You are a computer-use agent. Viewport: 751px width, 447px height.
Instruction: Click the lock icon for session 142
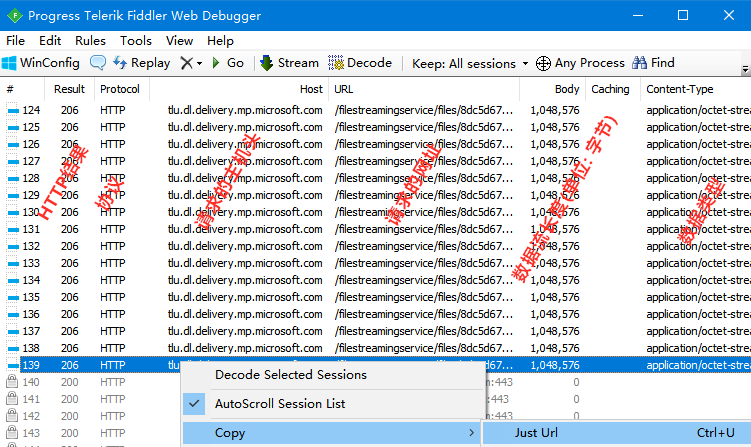tap(12, 416)
